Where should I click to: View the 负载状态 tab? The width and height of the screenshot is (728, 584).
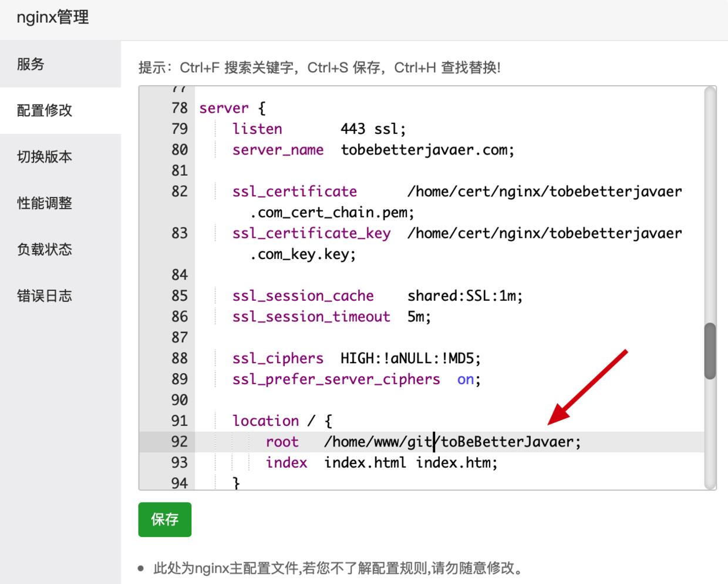pos(45,250)
